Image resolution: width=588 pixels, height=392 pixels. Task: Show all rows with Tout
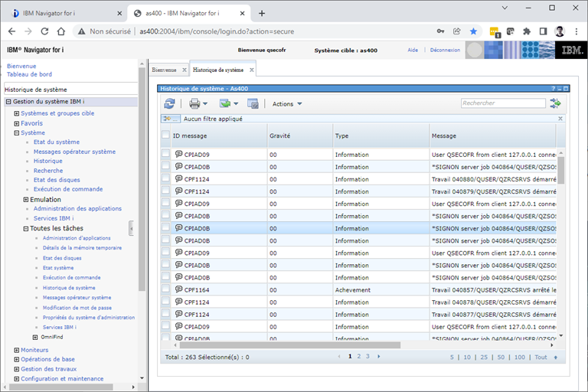coord(541,357)
